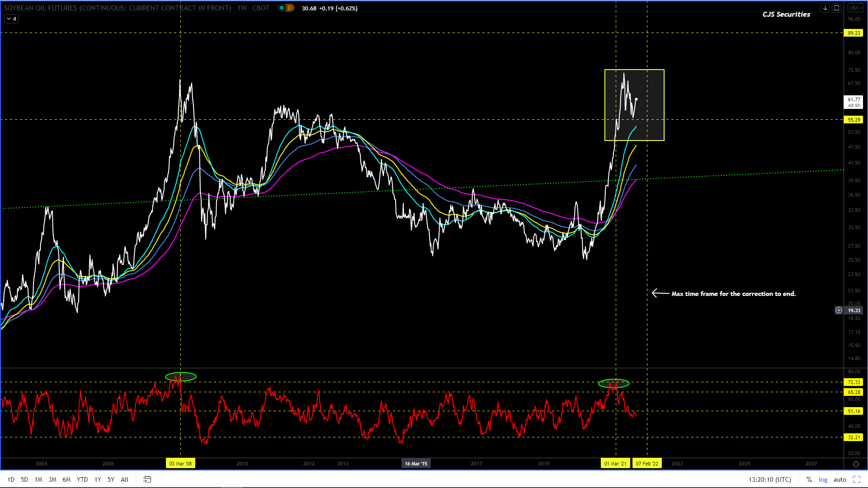Select the YTD date range
This screenshot has height=488, width=868.
[82, 479]
